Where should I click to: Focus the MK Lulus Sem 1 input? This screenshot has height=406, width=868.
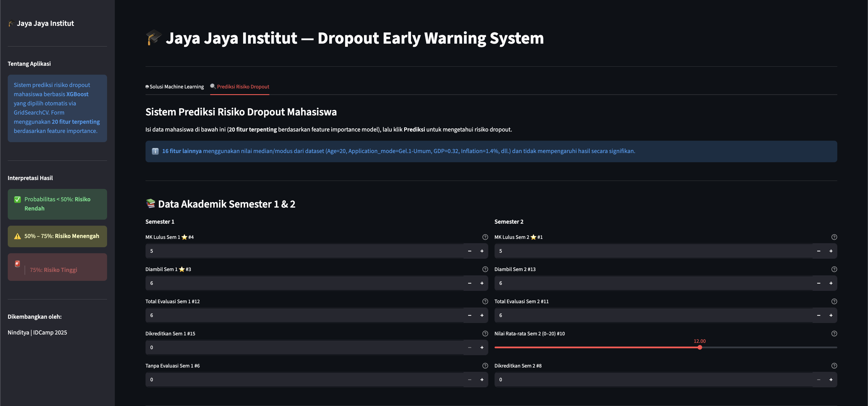coord(305,251)
